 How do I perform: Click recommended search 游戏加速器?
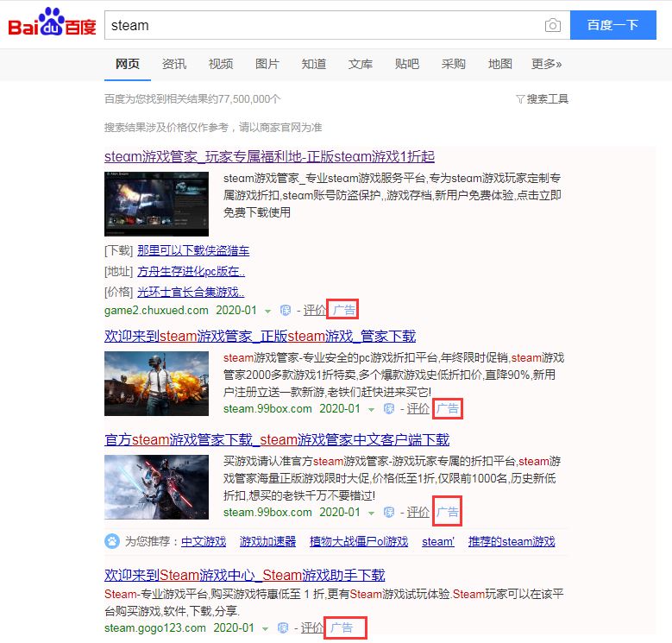click(268, 541)
